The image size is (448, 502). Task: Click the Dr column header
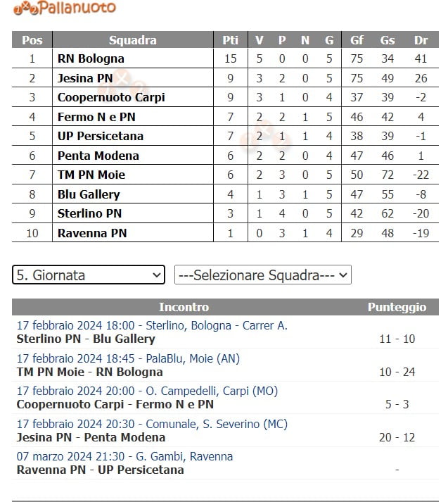421,40
